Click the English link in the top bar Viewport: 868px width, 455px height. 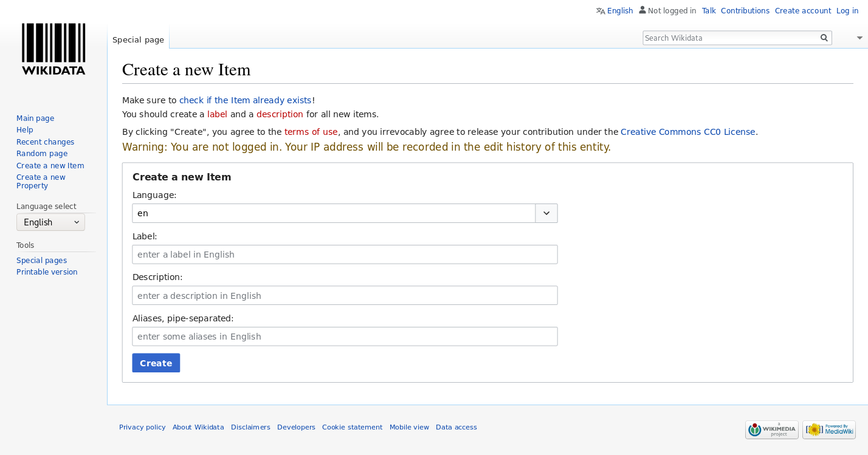coord(620,11)
